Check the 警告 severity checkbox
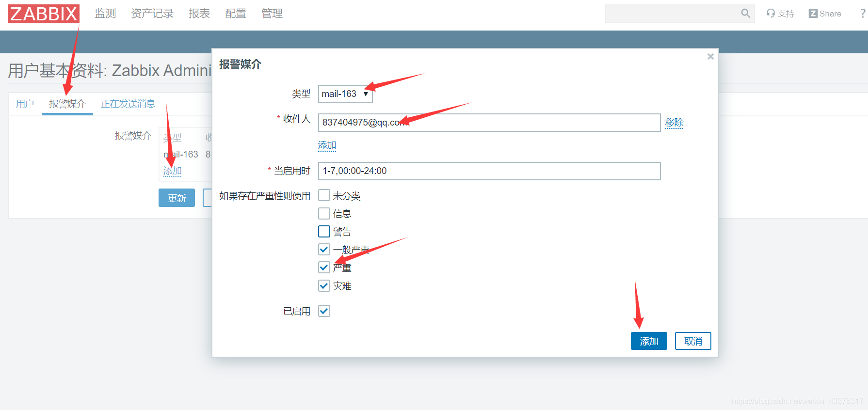868x410 pixels. tap(324, 231)
